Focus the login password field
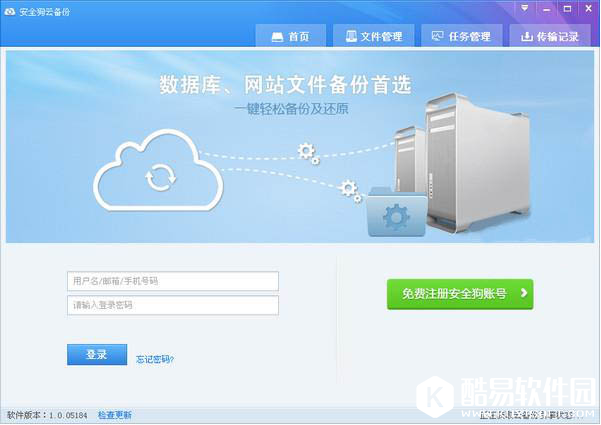Screen dimensions: 601x425 (173, 305)
